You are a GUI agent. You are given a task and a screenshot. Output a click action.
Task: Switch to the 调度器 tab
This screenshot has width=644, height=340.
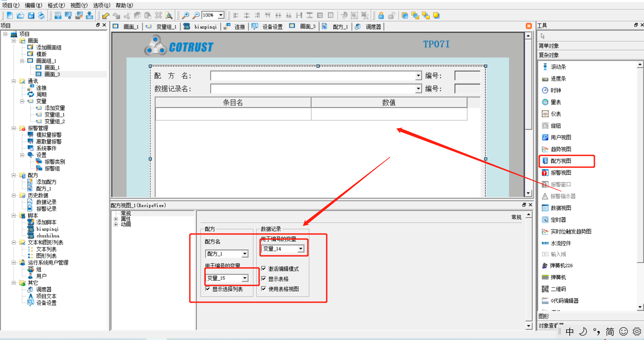tap(369, 27)
